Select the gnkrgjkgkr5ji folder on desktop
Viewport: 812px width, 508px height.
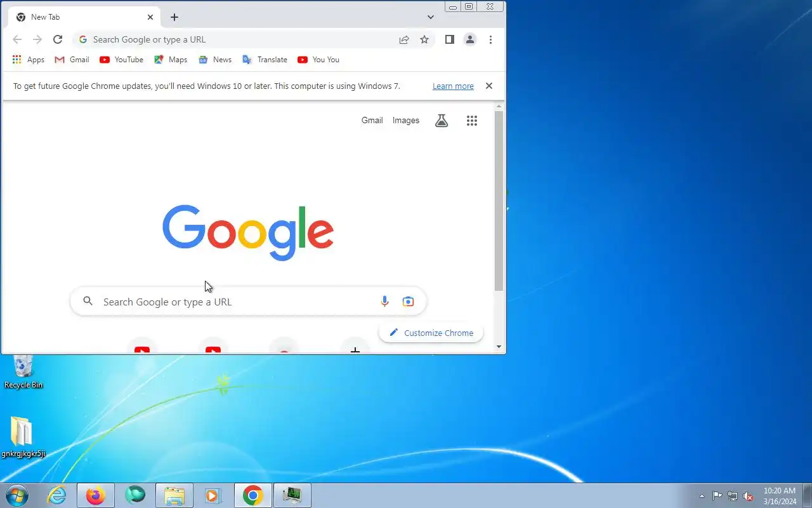coord(23,438)
